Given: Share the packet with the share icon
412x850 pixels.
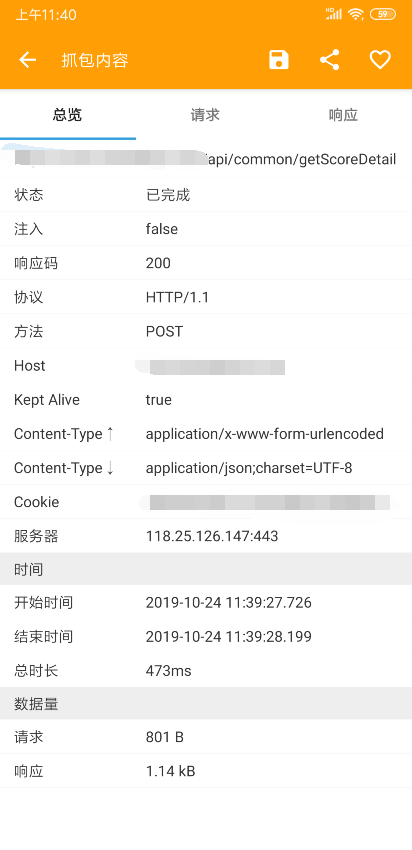Looking at the screenshot, I should [330, 60].
